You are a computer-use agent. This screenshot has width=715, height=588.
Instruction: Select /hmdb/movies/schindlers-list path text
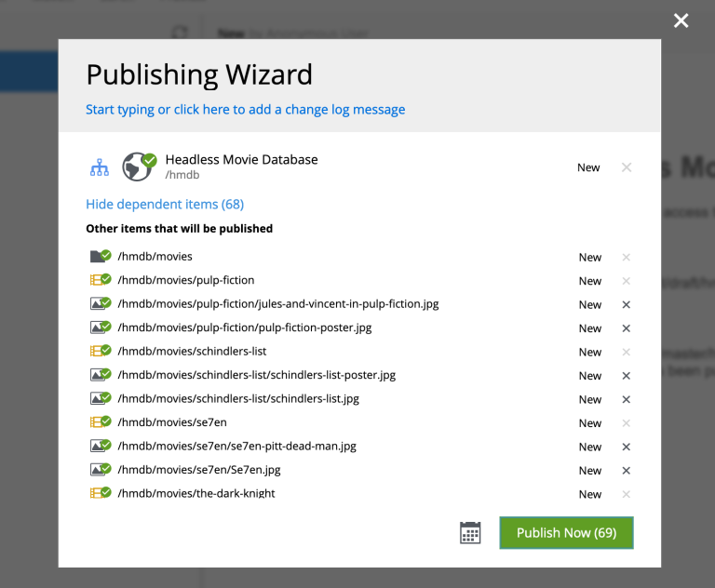point(192,351)
